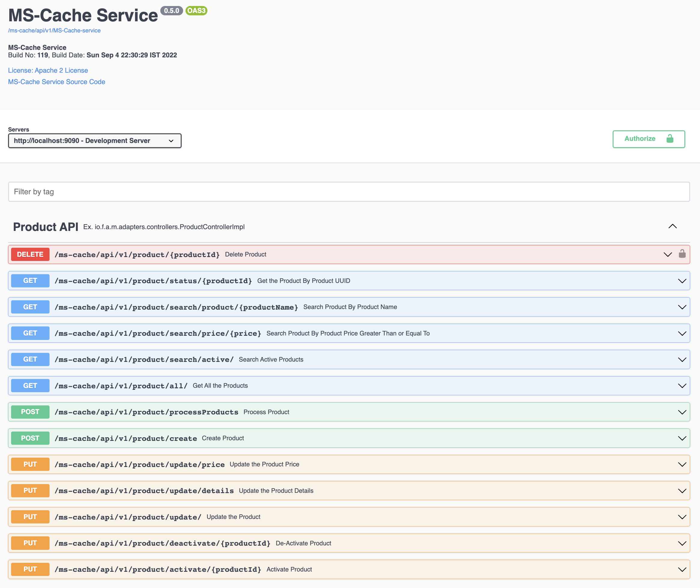
Task: Click the DELETE method badge
Action: (x=30, y=254)
